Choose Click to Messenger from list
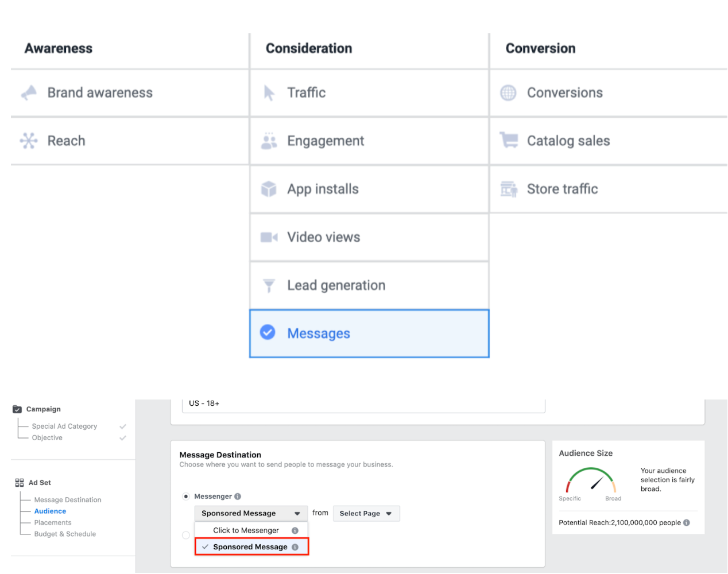This screenshot has width=728, height=574. 246,530
